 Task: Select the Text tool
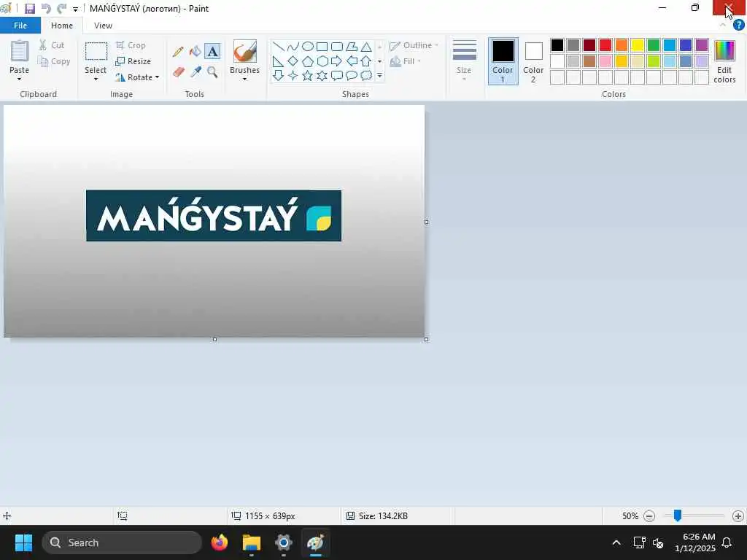pyautogui.click(x=212, y=52)
